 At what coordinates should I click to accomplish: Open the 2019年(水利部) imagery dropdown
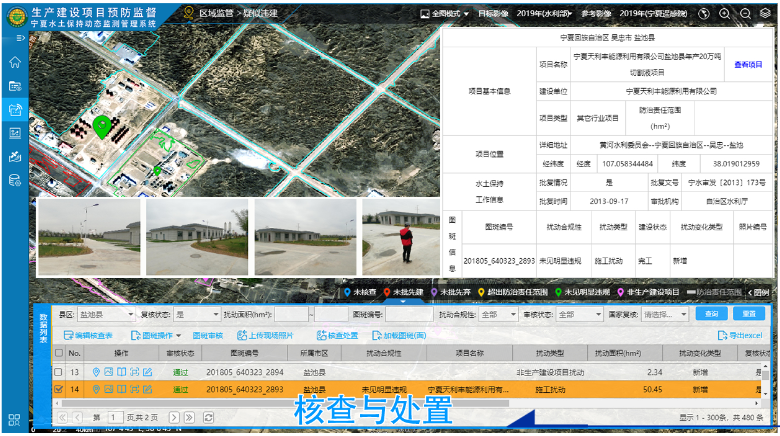pyautogui.click(x=544, y=14)
